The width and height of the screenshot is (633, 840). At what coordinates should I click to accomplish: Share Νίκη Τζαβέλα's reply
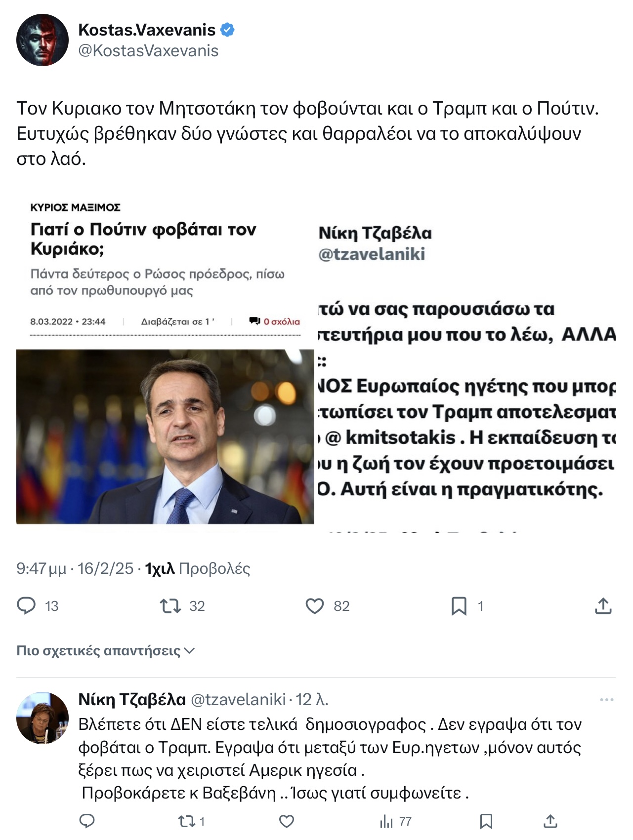coord(550,821)
